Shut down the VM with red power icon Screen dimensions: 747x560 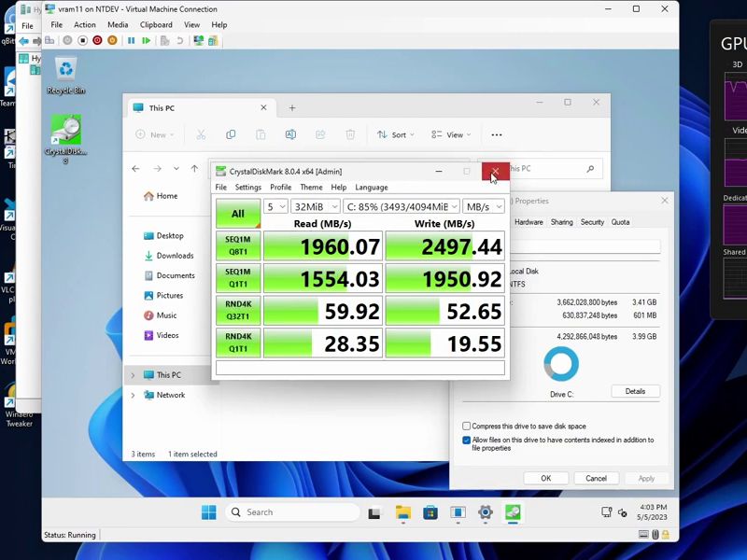[x=97, y=40]
